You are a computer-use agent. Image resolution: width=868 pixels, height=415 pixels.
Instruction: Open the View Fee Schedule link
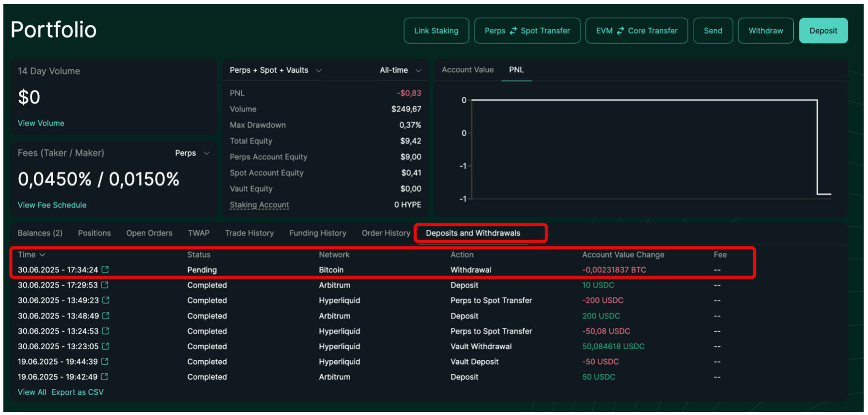coord(52,205)
